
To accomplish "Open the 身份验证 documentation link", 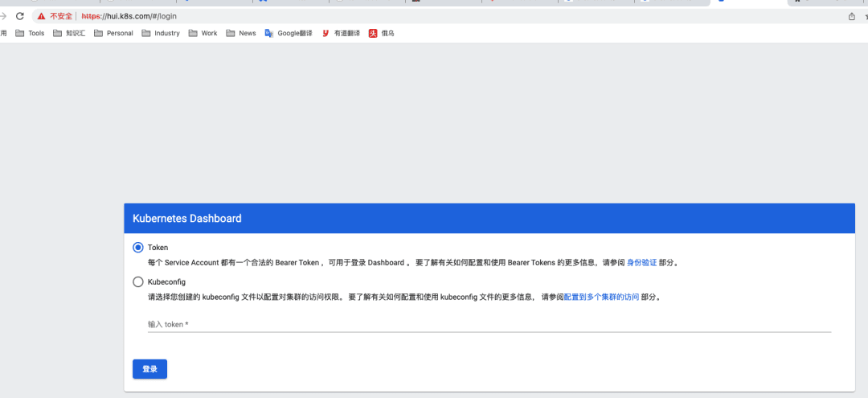I will click(641, 263).
